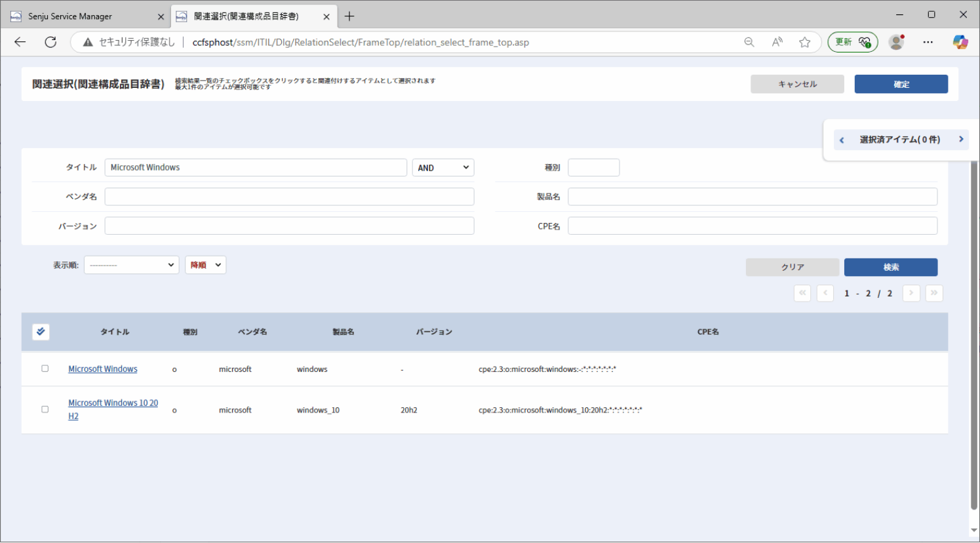980x543 pixels.
Task: Go to the next results page
Action: pos(911,293)
